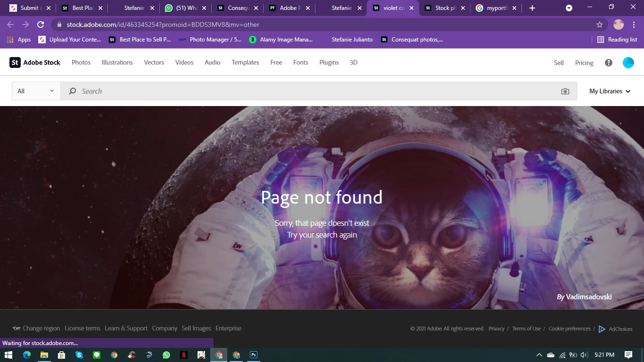The width and height of the screenshot is (644, 362).
Task: Open the Audio menu
Action: pos(213,62)
